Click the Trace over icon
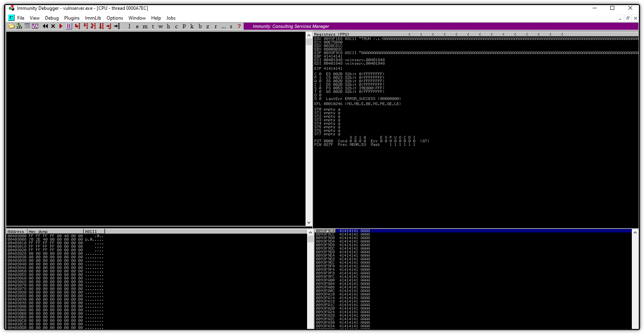The image size is (644, 334). click(101, 26)
